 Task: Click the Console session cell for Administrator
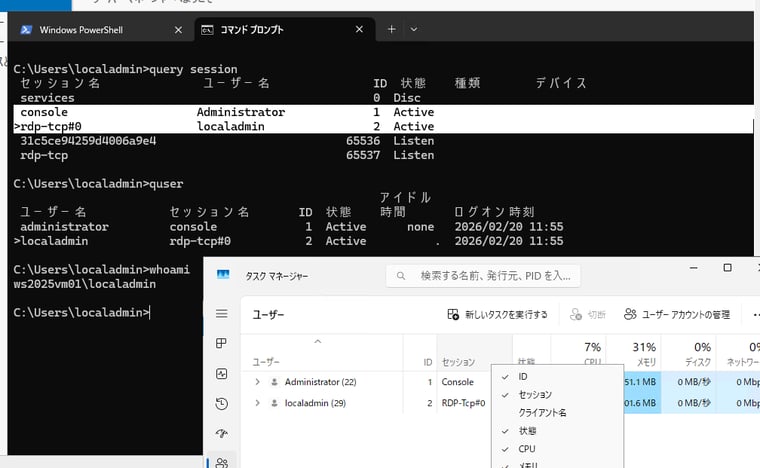(x=458, y=382)
